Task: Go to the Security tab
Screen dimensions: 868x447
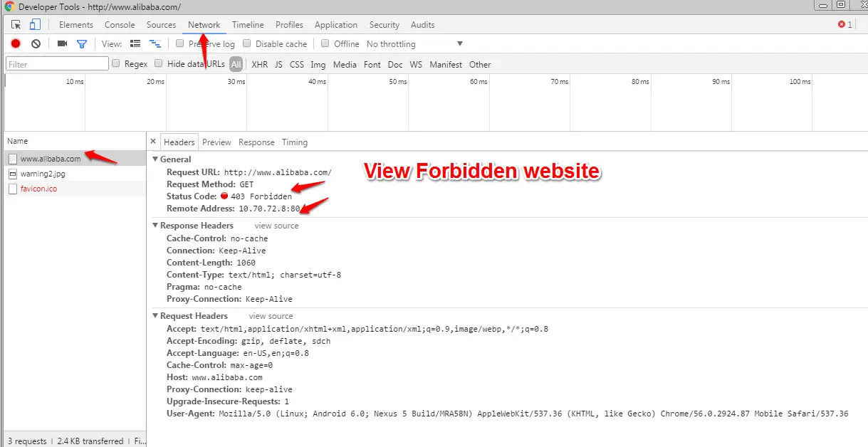Action: 385,24
